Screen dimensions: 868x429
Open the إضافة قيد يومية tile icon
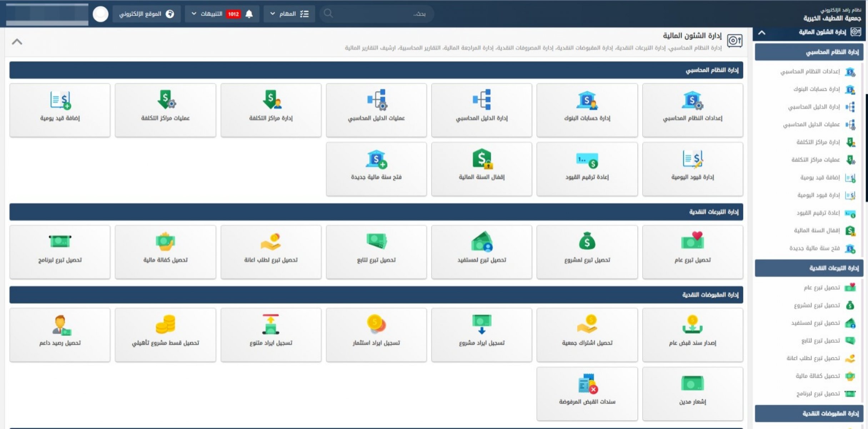coord(60,100)
